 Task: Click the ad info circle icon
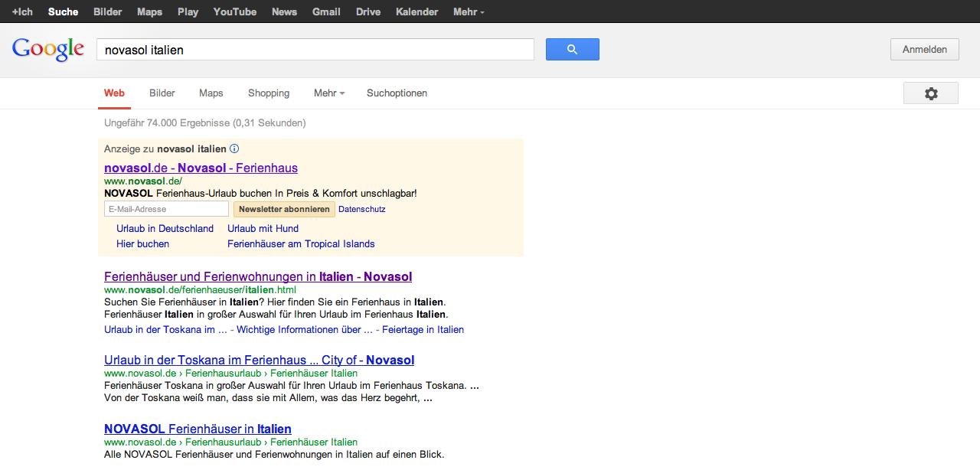[x=234, y=149]
